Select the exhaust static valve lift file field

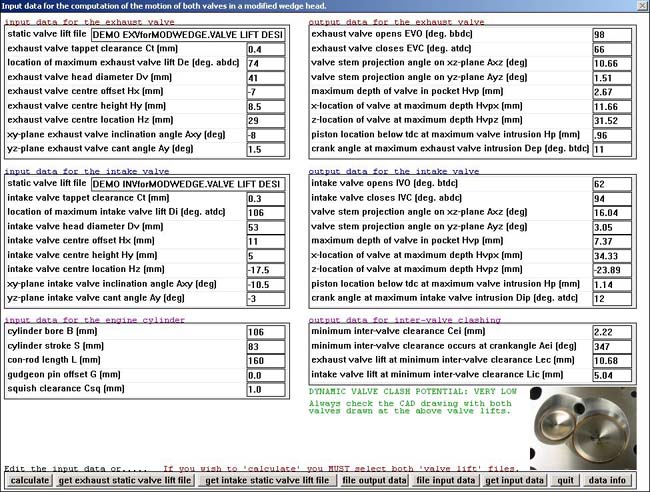(x=188, y=35)
